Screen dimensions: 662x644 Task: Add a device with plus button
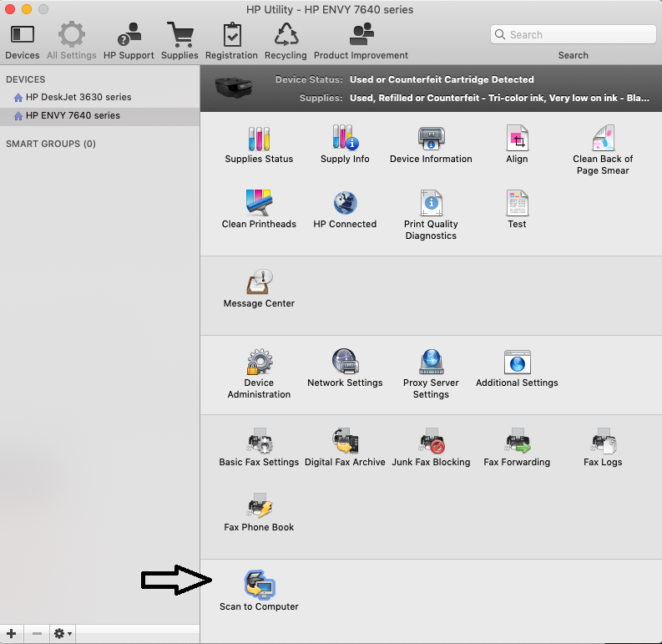coord(12,633)
